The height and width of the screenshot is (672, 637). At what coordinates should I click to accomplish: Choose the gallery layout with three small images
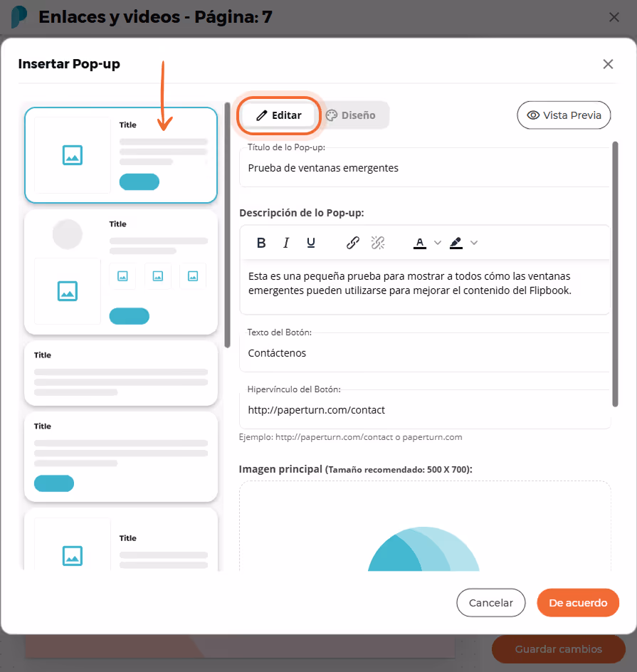121,273
